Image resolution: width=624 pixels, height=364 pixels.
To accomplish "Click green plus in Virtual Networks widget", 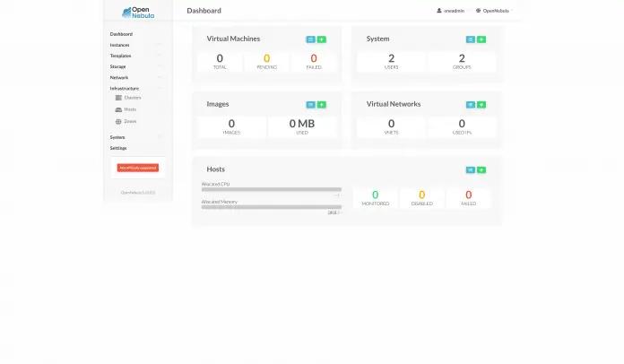I will (481, 104).
